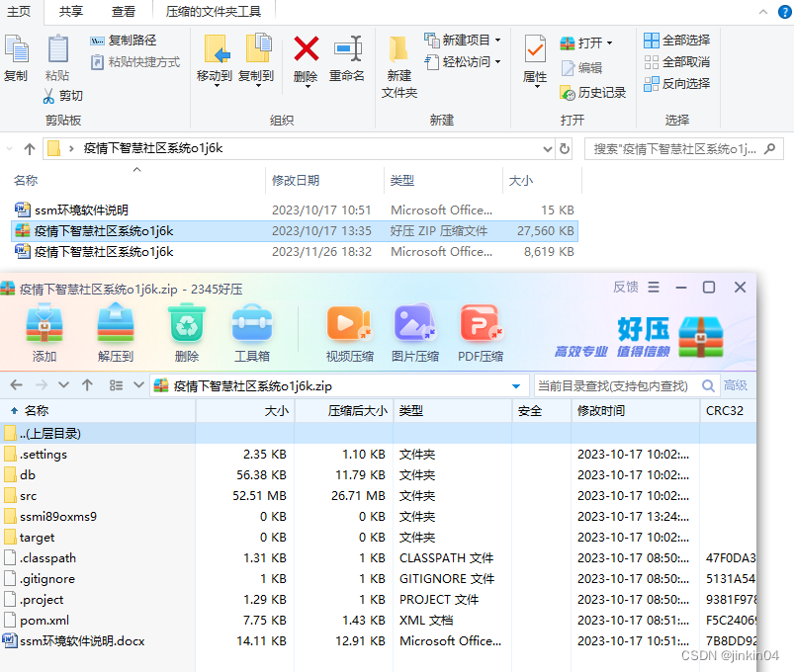Image resolution: width=794 pixels, height=672 pixels.
Task: Click the 反向选择 invert selection icon
Action: tap(683, 84)
